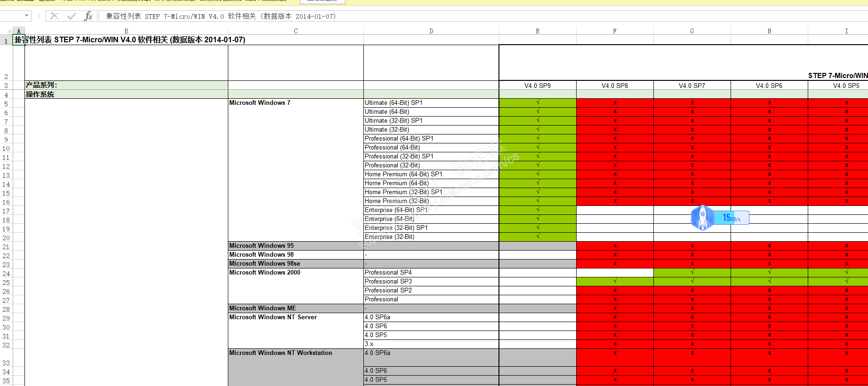Image resolution: width=868 pixels, height=386 pixels.
Task: Click the Enter checkmark icon in formula bar
Action: point(72,16)
